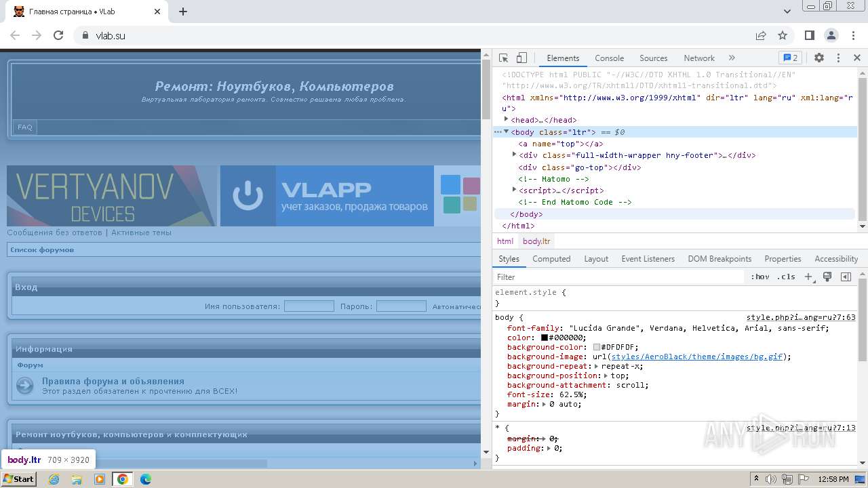Open the Event Listeners tab
The height and width of the screenshot is (488, 868).
[x=648, y=259]
